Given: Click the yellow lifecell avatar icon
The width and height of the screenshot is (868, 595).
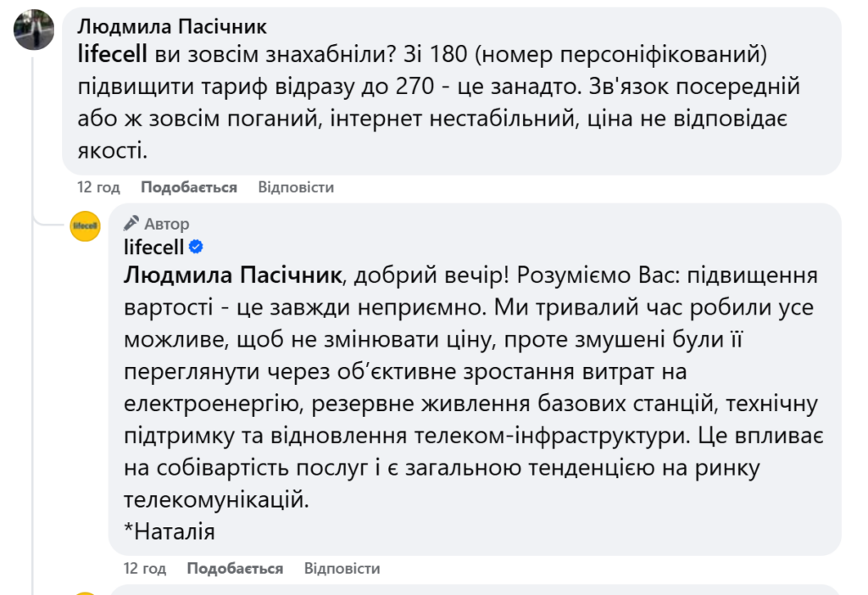Looking at the screenshot, I should (x=85, y=226).
